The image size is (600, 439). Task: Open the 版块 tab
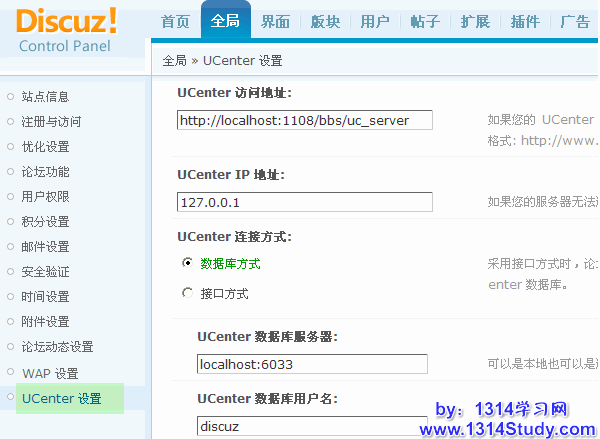(x=325, y=22)
